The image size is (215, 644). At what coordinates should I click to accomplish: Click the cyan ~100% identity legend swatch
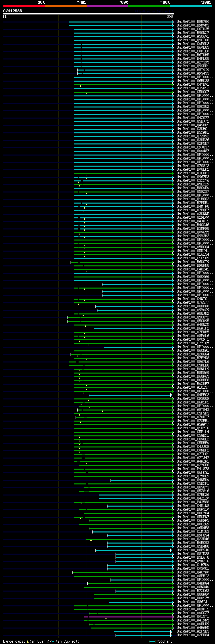191,6
